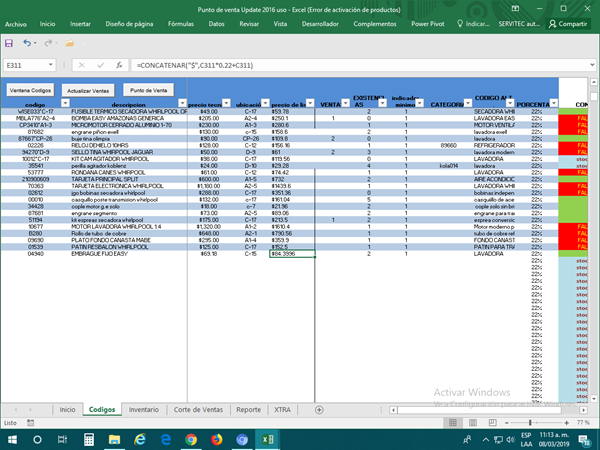Click the Insert Function fx icon
Viewport: 600px width, 450px height.
(119, 64)
